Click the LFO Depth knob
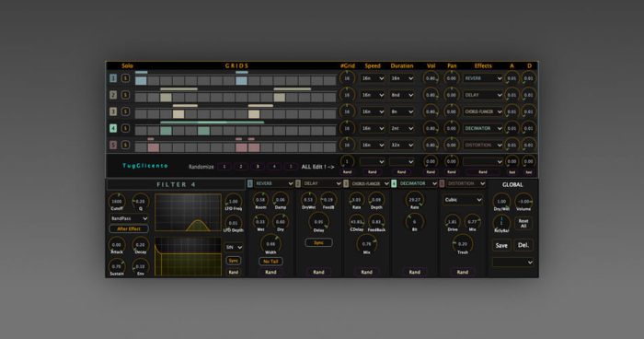The height and width of the screenshot is (339, 644). coord(234,223)
